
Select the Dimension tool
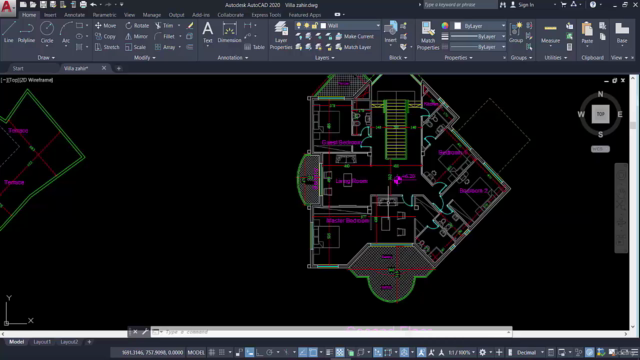[x=229, y=32]
